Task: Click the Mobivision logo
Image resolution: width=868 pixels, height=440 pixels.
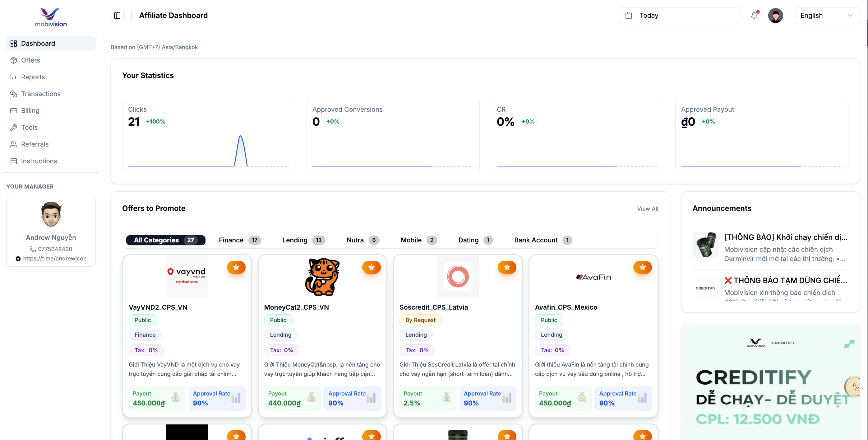Action: tap(51, 17)
